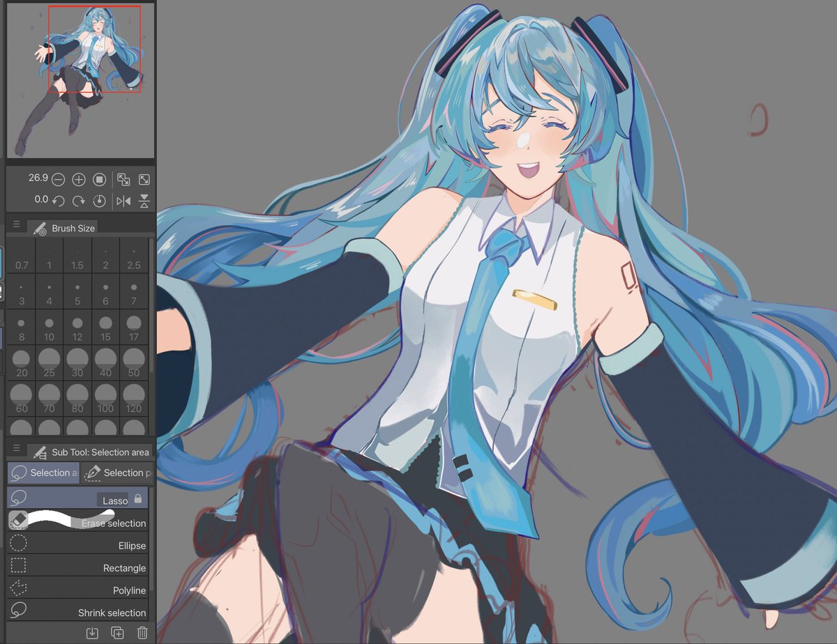This screenshot has height=644, width=837.
Task: Zoom out the canvas in Navigator
Action: (59, 180)
